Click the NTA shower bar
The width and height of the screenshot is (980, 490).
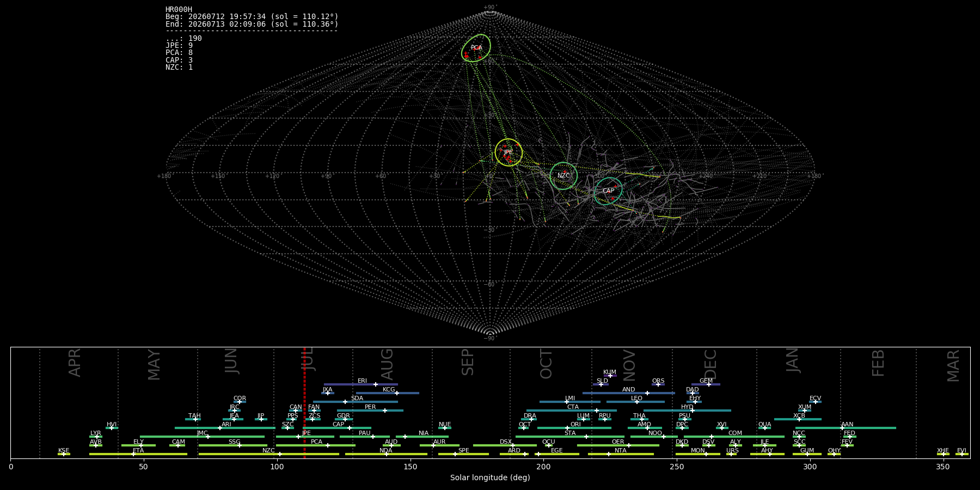click(621, 454)
